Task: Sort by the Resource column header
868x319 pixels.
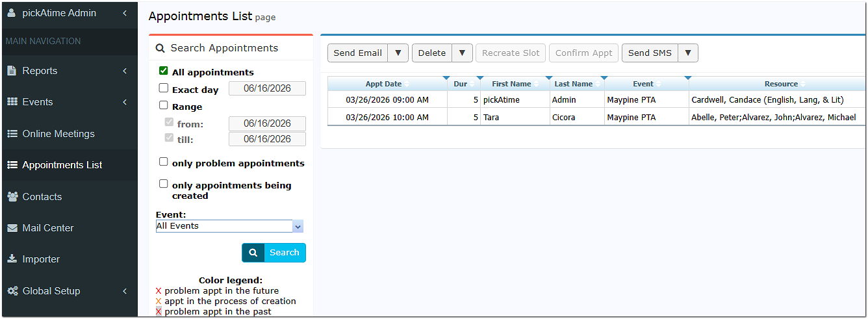Action: coord(782,84)
